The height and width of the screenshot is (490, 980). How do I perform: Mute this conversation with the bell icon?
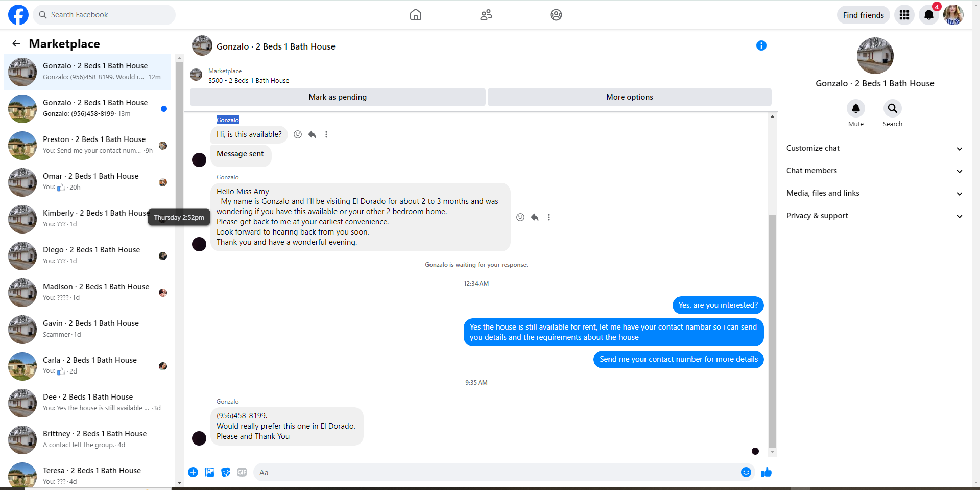[856, 108]
